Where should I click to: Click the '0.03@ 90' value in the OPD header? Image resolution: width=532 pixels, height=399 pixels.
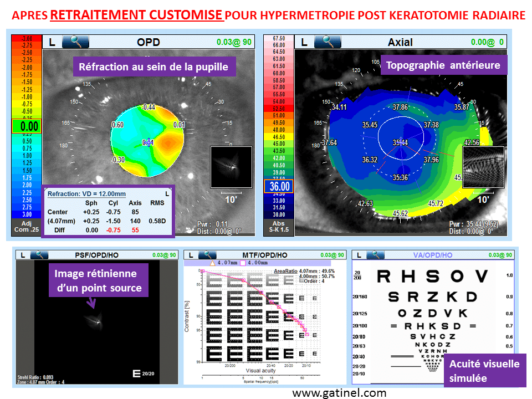click(234, 42)
